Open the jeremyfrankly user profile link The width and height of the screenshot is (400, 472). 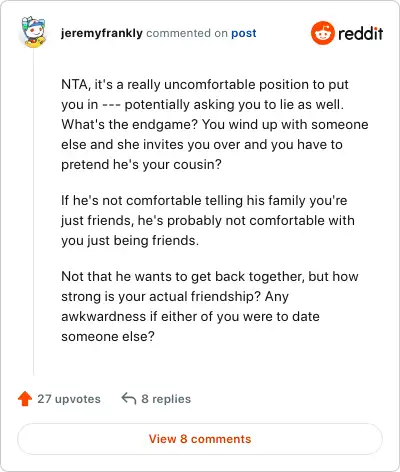(x=102, y=33)
